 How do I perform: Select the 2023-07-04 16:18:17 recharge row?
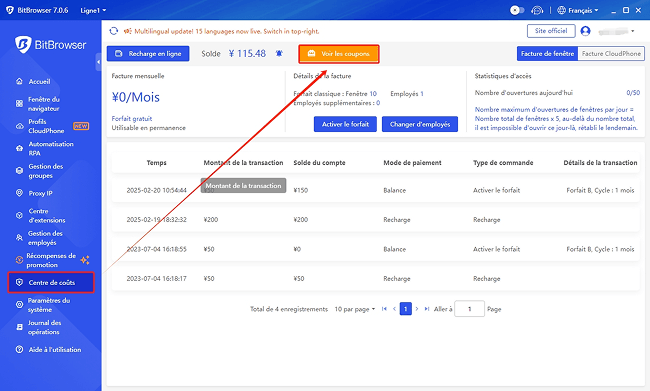[x=375, y=279]
